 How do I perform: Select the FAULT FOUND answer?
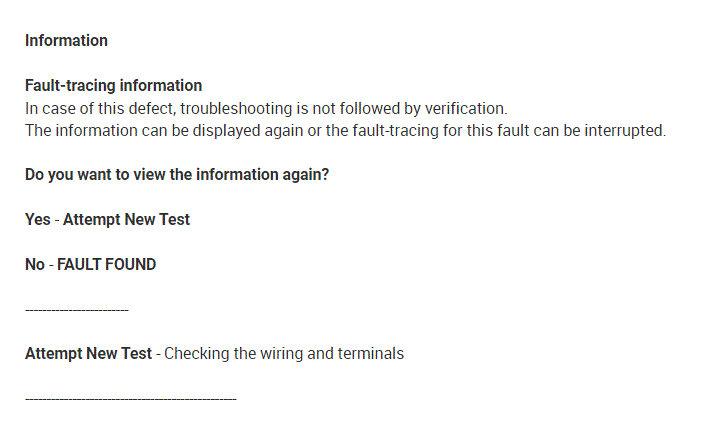coord(106,265)
